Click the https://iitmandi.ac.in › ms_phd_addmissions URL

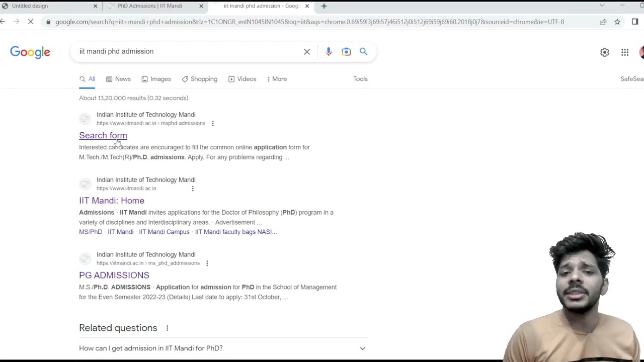148,263
